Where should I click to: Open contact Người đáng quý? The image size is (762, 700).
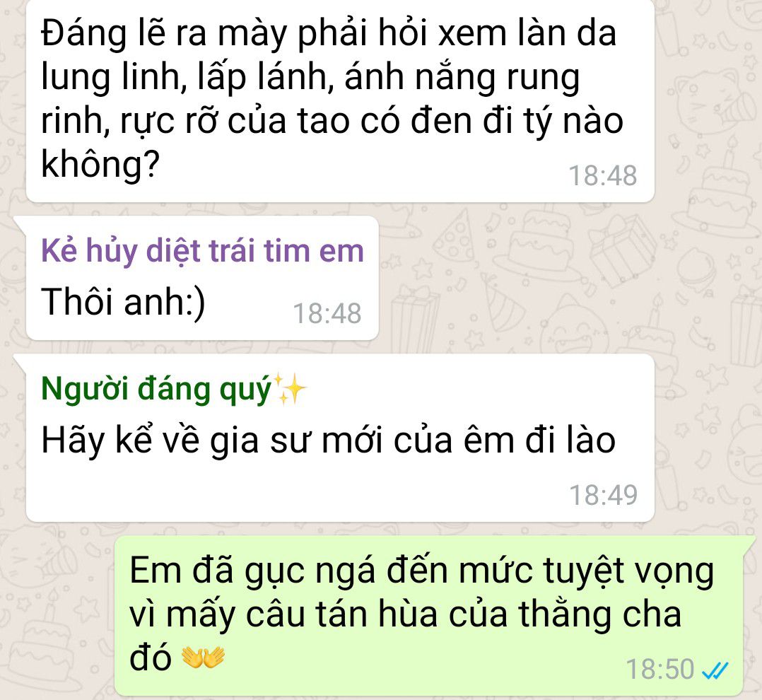(x=156, y=390)
